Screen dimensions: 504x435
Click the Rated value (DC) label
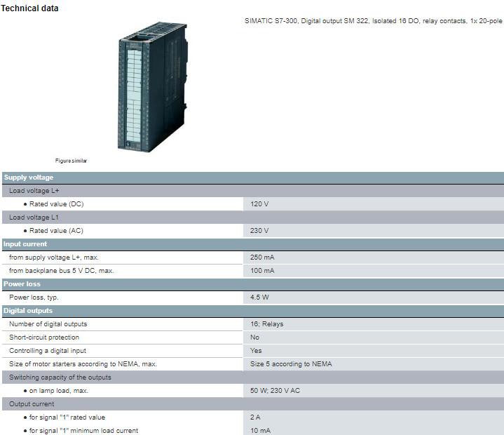pos(56,204)
